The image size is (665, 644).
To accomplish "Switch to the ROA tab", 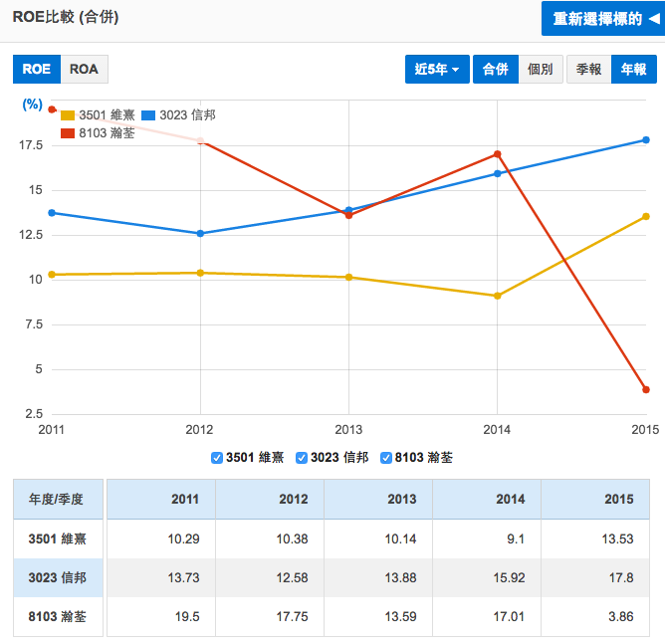I will [84, 70].
